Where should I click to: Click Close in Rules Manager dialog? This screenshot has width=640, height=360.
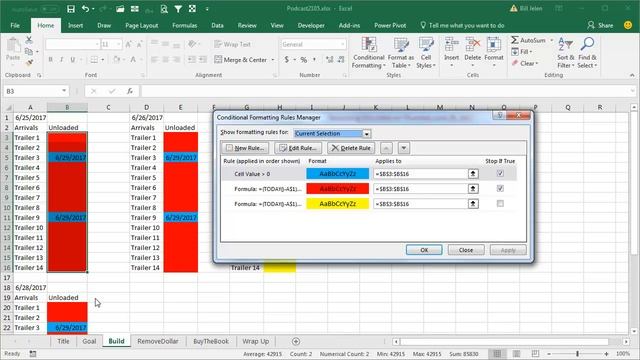466,250
